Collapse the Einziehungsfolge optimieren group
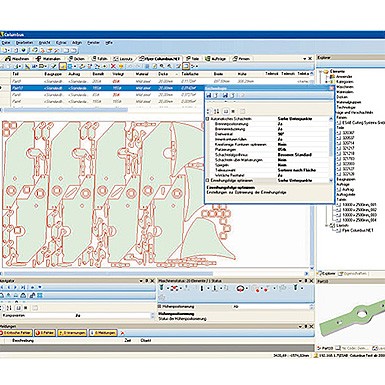Image resolution: width=385 pixels, height=385 pixels. point(207,180)
